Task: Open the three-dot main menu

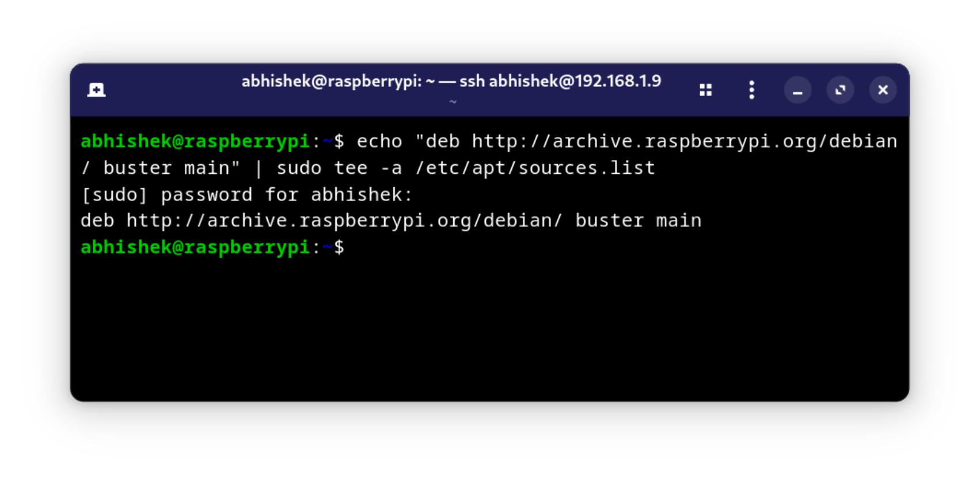Action: pyautogui.click(x=751, y=90)
